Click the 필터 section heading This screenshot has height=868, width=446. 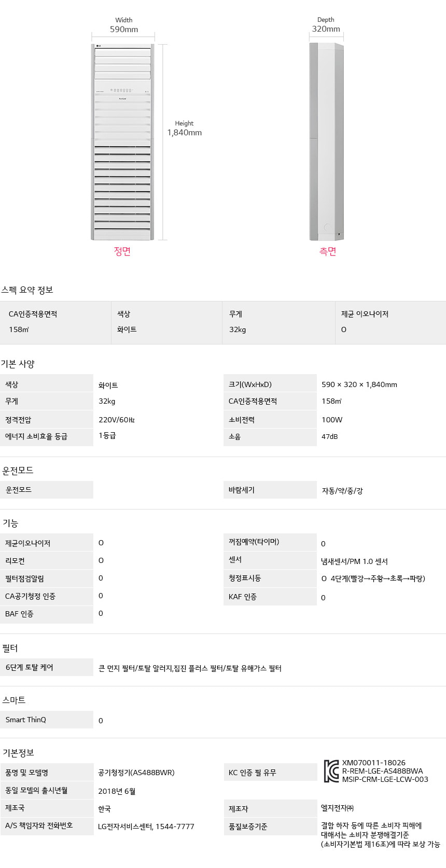tap(10, 648)
